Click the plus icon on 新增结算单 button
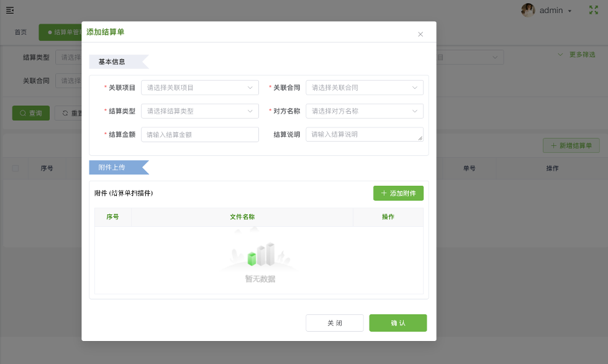608x364 pixels. click(553, 145)
